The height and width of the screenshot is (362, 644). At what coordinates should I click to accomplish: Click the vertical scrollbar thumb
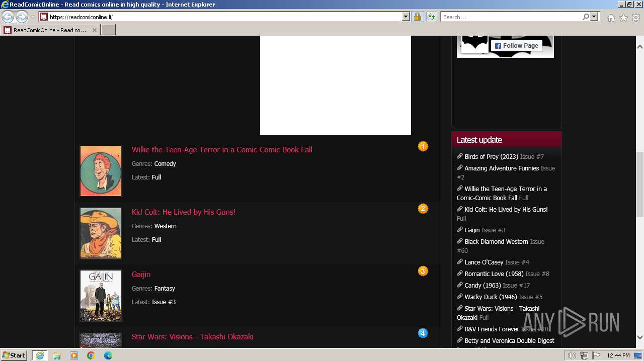[640, 184]
